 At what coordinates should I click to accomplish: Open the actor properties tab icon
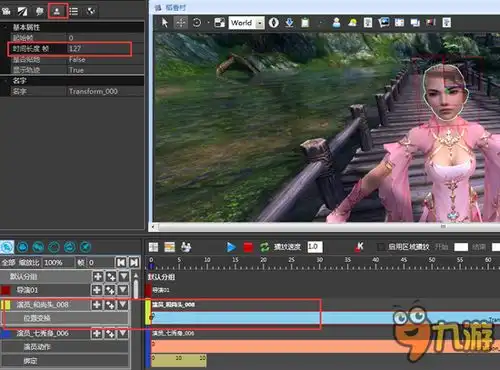tap(57, 11)
